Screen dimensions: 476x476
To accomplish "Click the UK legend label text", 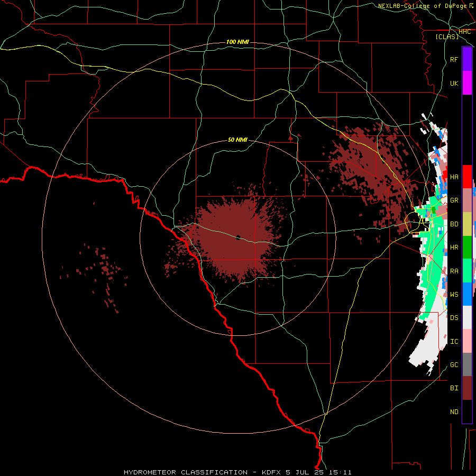I will (x=454, y=83).
